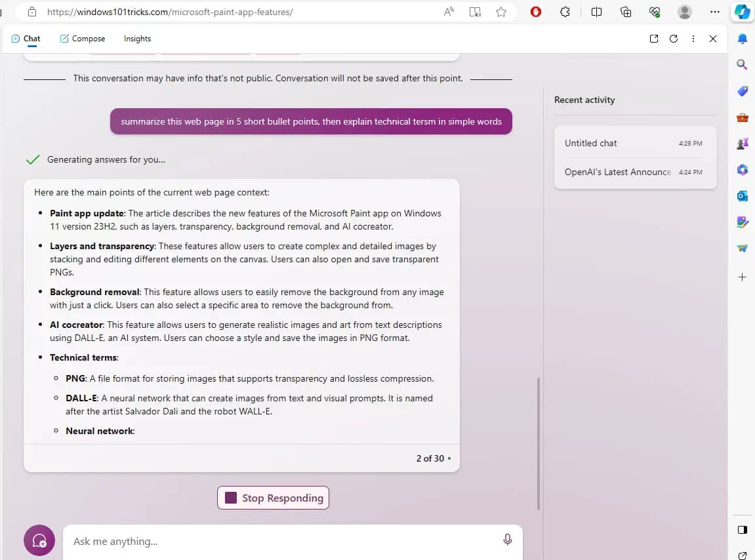
Task: Open the Extensions puzzle icon
Action: click(x=565, y=12)
